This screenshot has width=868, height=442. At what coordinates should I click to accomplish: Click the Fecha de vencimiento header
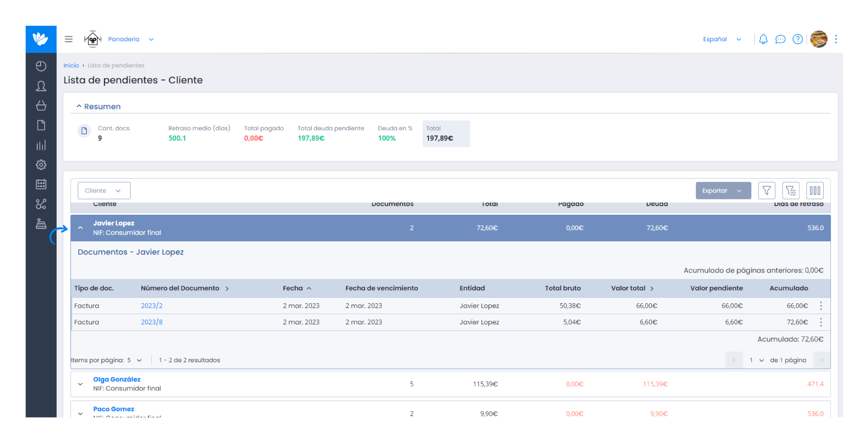382,288
